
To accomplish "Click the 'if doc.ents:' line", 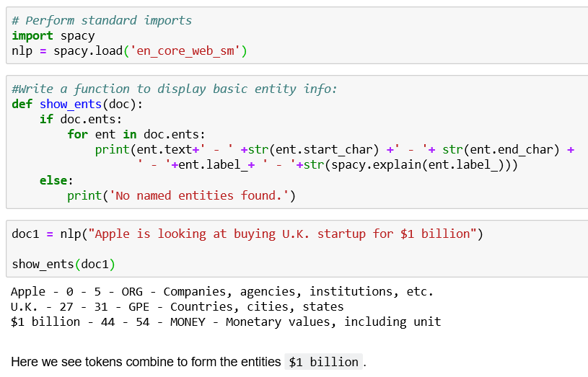I will pos(81,119).
